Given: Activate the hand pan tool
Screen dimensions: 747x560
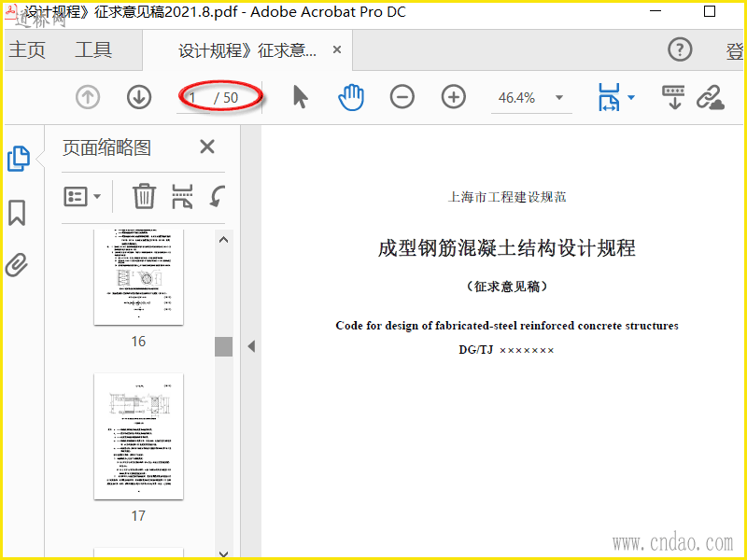Looking at the screenshot, I should (351, 97).
